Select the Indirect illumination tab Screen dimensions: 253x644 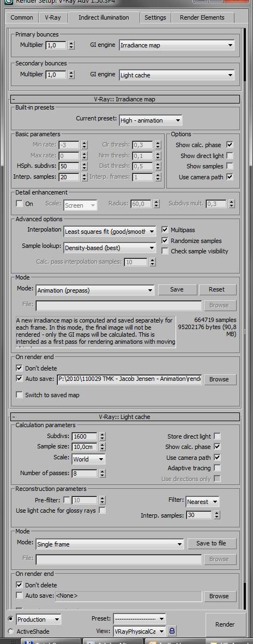[104, 17]
